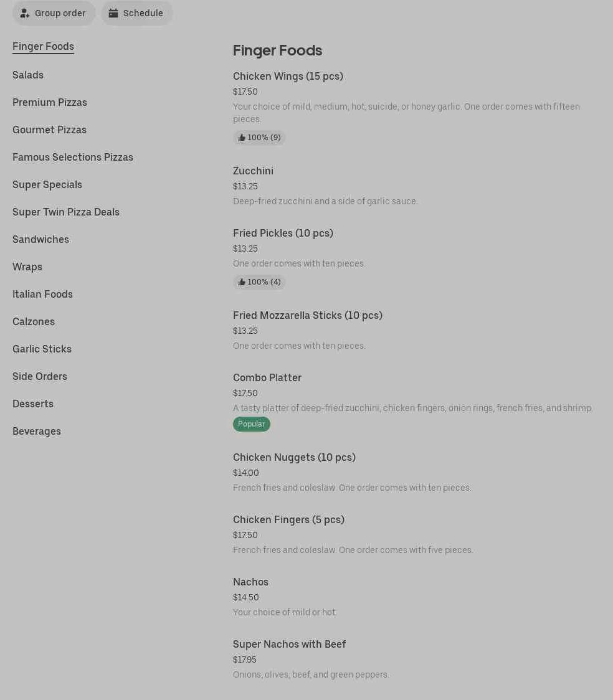This screenshot has width=613, height=700.
Task: Open the Beverages category
Action: click(37, 431)
